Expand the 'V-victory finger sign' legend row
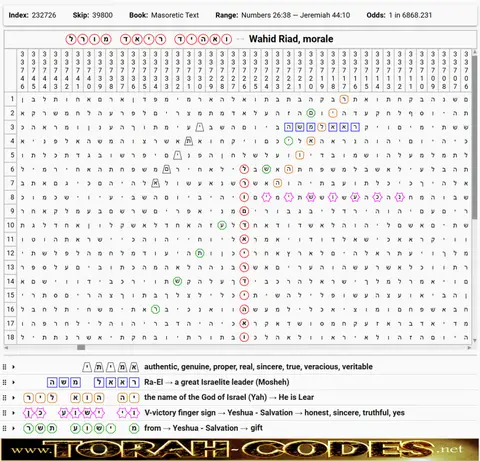The image size is (480, 461). coord(14,413)
